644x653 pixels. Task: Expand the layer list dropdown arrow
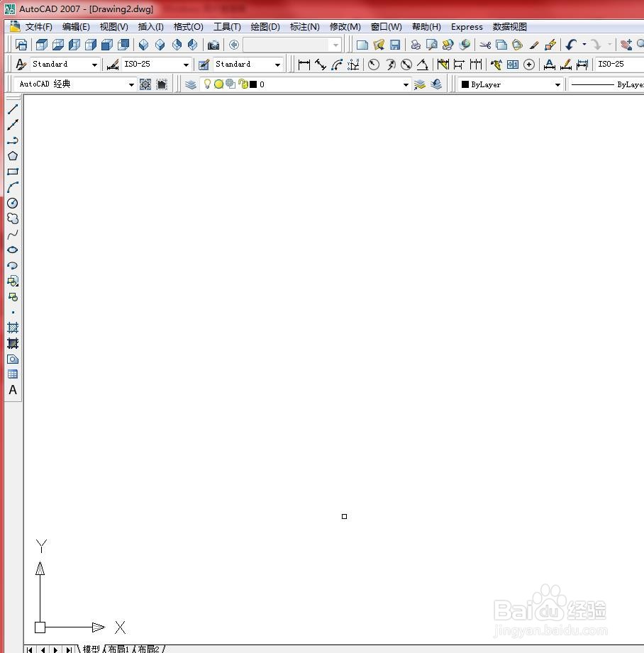pos(406,85)
